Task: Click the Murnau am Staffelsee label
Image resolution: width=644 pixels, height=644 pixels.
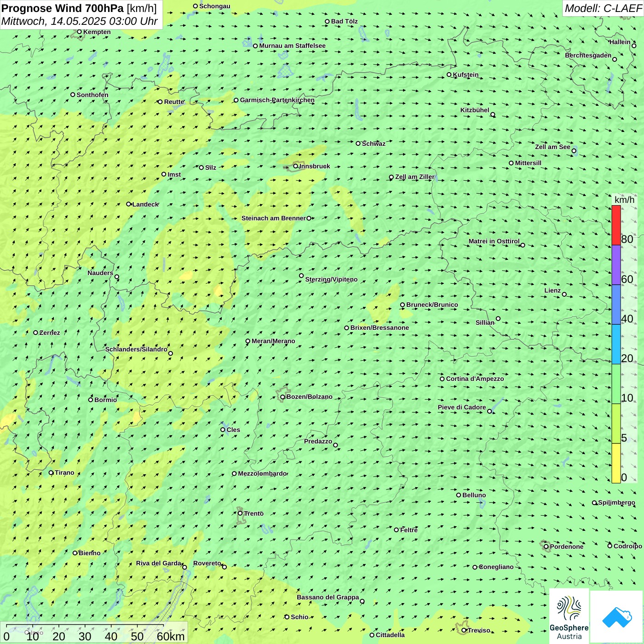Action: click(292, 46)
